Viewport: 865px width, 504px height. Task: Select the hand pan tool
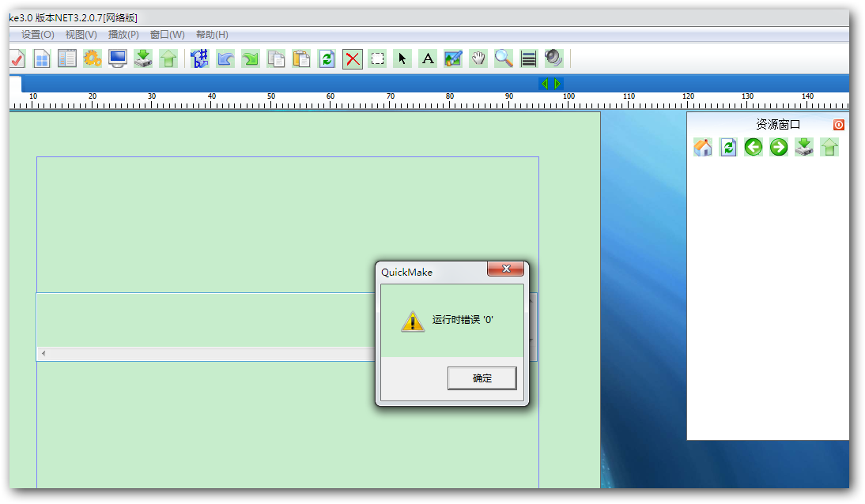click(x=478, y=58)
